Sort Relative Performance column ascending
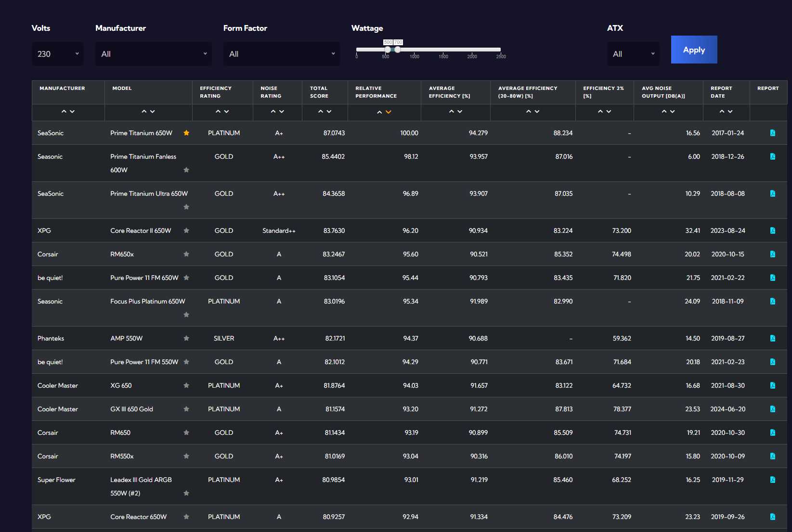The width and height of the screenshot is (792, 532). pyautogui.click(x=380, y=112)
